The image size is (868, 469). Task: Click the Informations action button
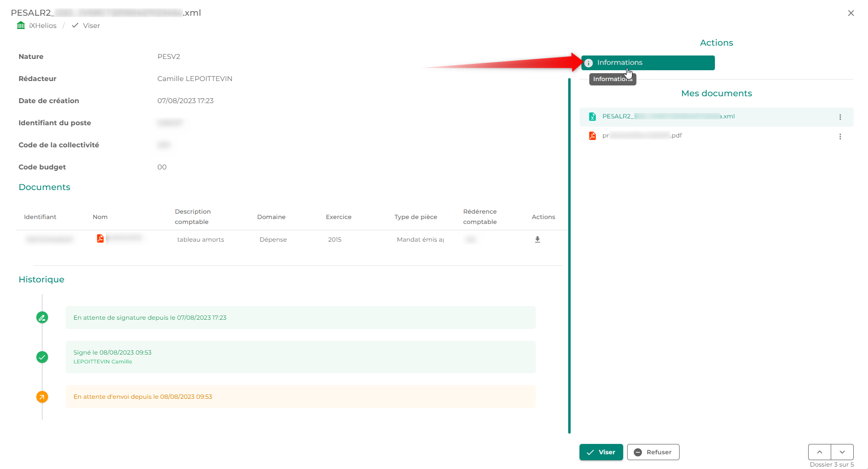(x=647, y=63)
